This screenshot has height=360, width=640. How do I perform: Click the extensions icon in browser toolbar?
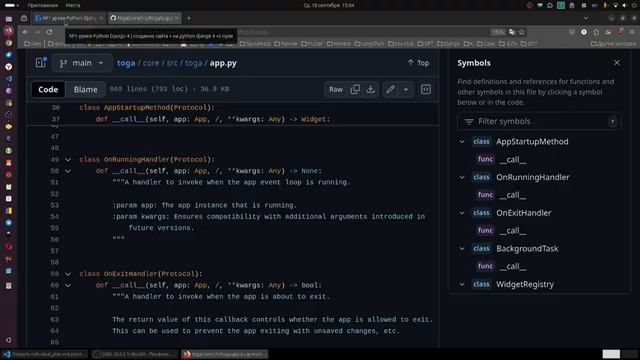(x=596, y=32)
